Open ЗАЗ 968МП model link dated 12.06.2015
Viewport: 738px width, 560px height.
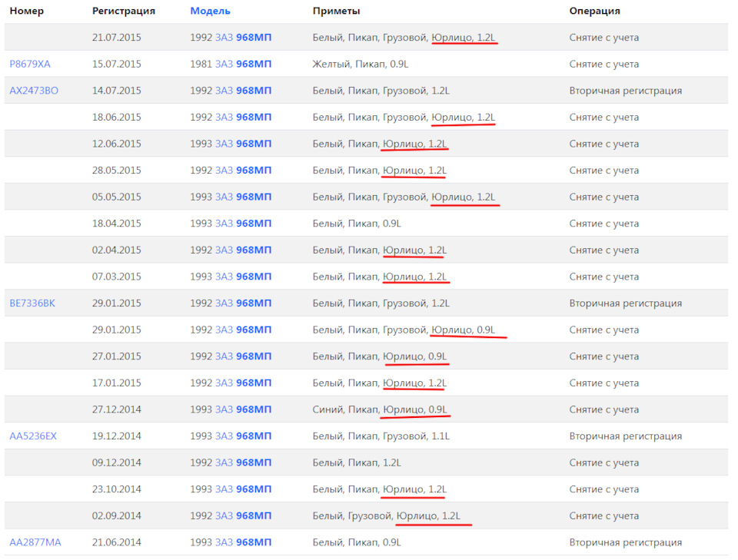click(244, 144)
